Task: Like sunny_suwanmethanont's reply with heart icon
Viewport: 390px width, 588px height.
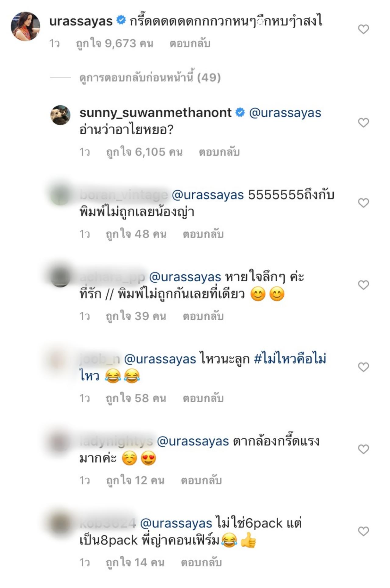Action: (363, 122)
